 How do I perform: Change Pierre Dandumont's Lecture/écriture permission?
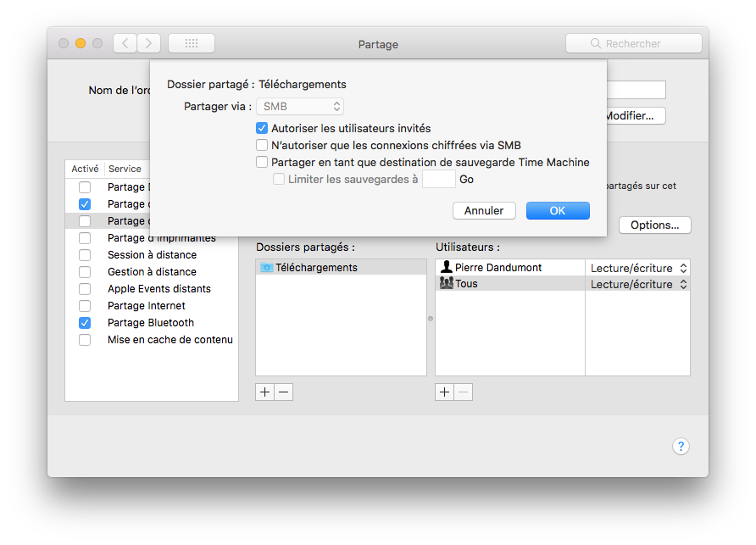click(x=638, y=268)
